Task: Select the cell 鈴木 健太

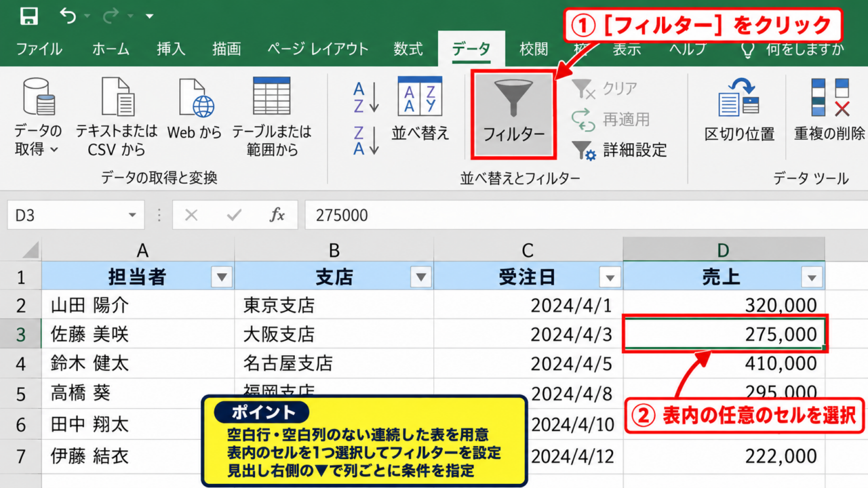Action: [138, 364]
